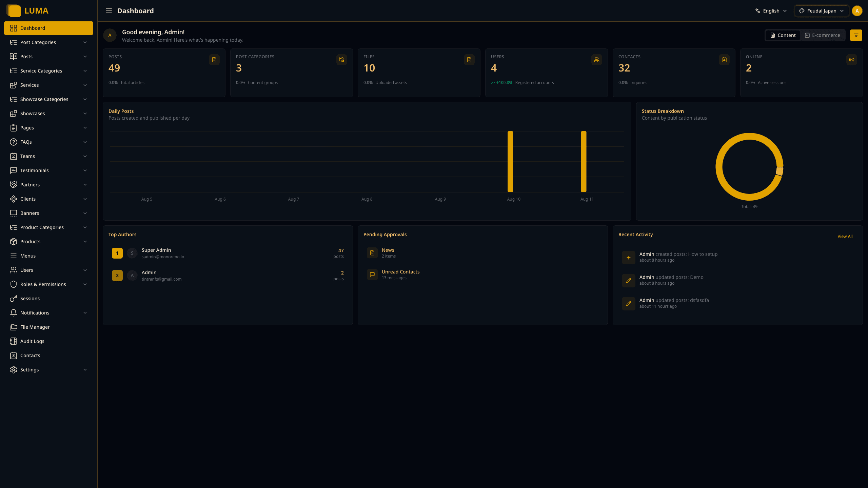The width and height of the screenshot is (868, 488).
Task: Click the Contacts icon in sidebar
Action: [14, 355]
